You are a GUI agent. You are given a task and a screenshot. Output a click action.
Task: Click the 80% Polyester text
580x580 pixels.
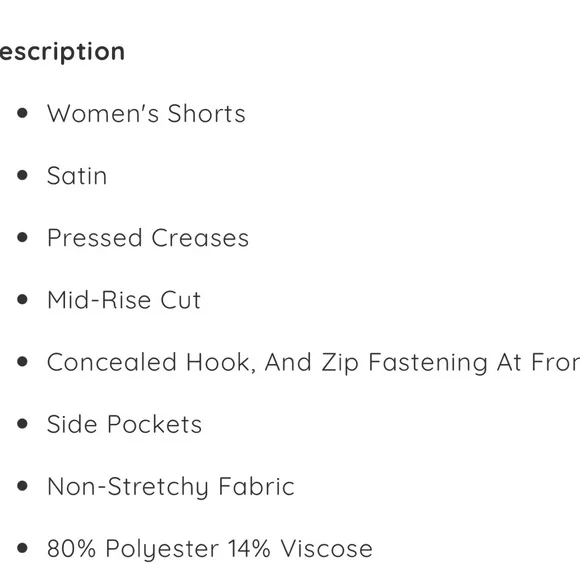pyautogui.click(x=133, y=549)
